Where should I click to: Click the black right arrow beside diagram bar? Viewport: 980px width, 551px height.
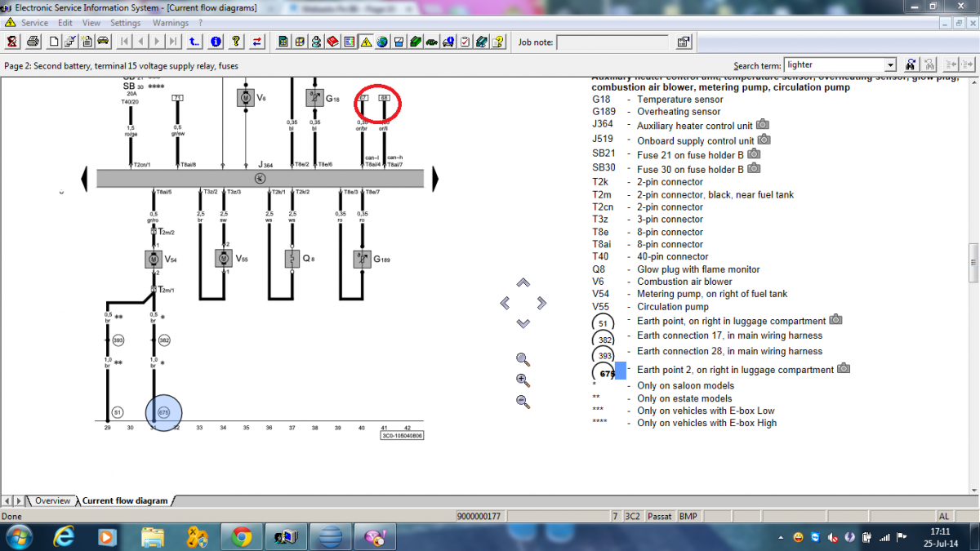[x=434, y=177]
